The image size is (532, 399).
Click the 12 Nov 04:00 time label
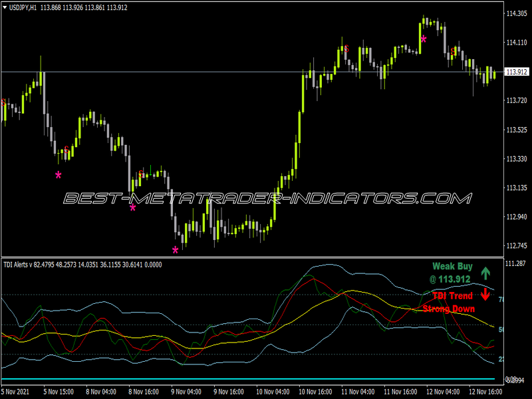point(443,392)
